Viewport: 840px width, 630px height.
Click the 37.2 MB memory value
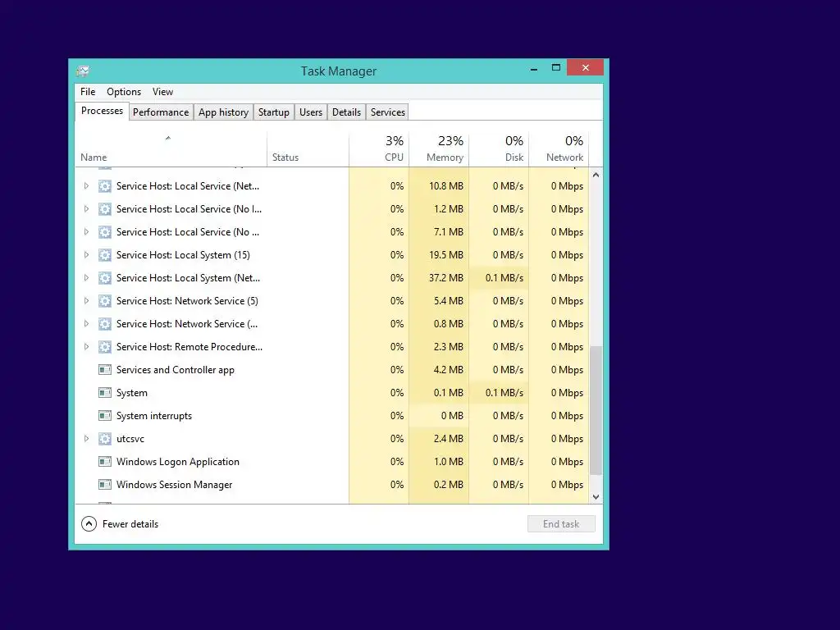445,278
